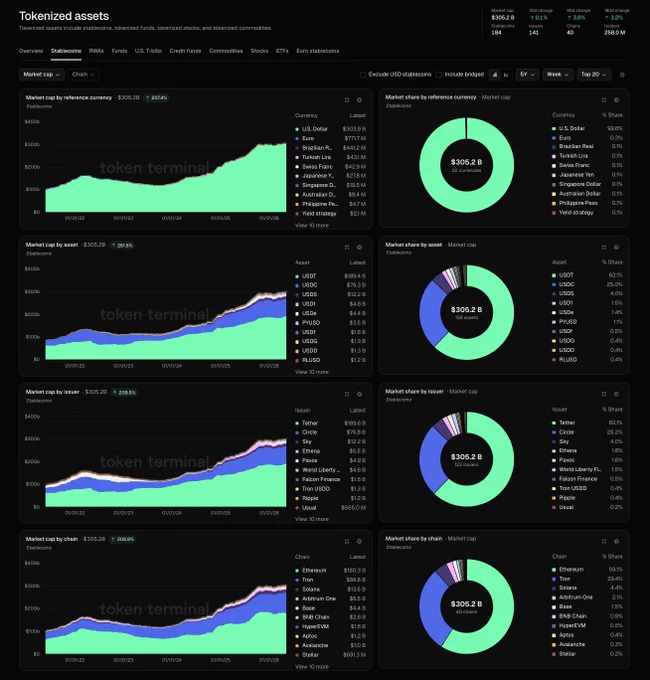Open settings gear on Market share by issuer chart
This screenshot has height=680, width=650.
point(616,394)
